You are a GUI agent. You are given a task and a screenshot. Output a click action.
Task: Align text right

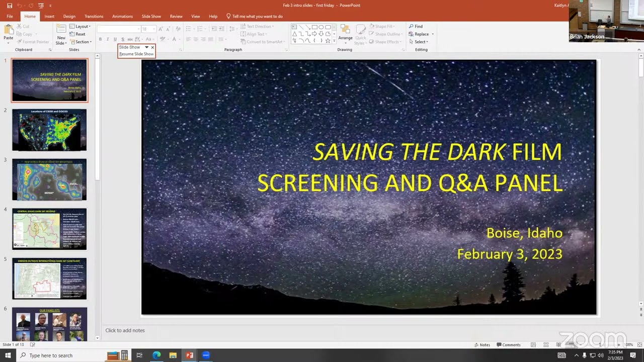click(203, 39)
